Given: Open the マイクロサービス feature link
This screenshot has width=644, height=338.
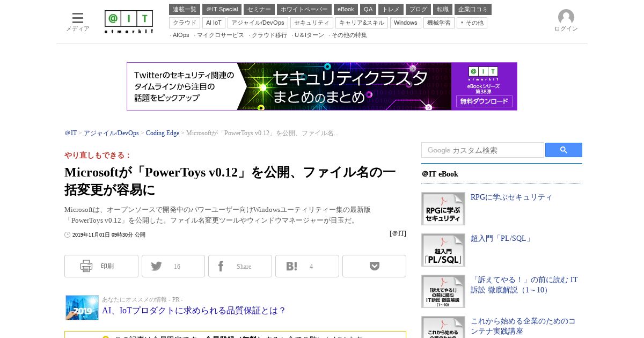Looking at the screenshot, I should point(220,35).
